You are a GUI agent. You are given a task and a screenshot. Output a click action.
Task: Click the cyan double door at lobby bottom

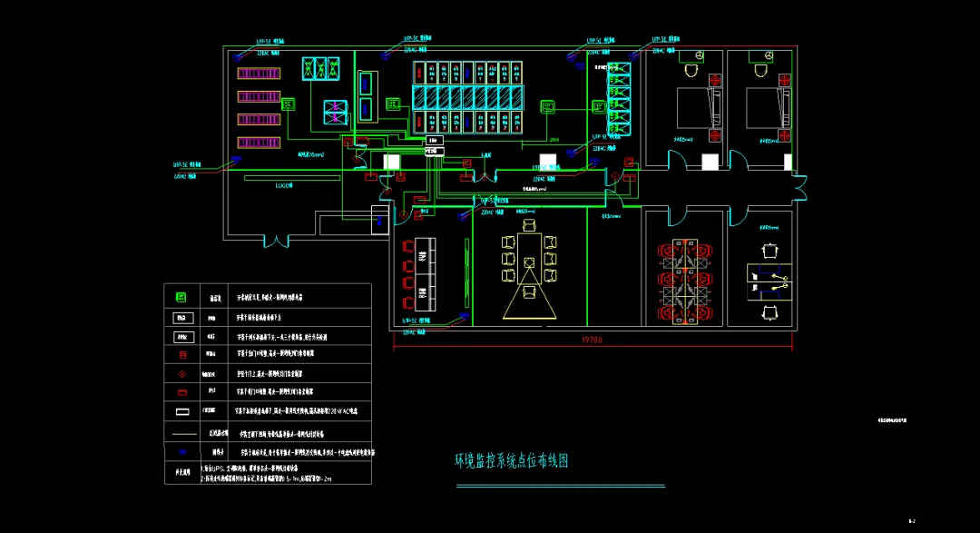pos(276,242)
